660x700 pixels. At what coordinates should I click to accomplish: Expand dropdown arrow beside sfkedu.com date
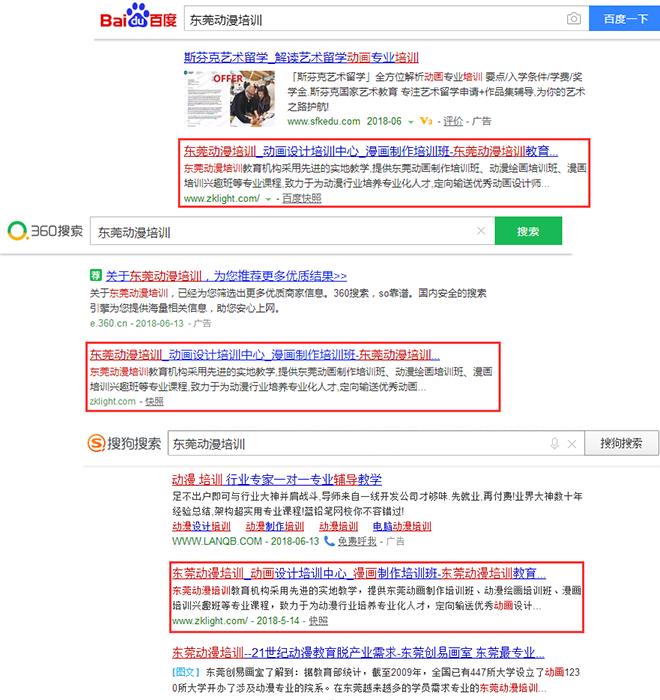[x=410, y=122]
